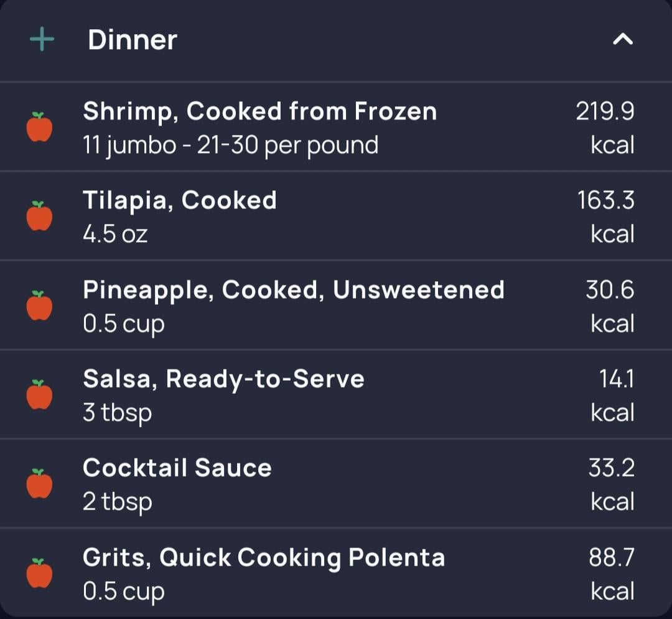Open Shrimp, Cooked from Frozen entry
This screenshot has height=619, width=672.
336,127
